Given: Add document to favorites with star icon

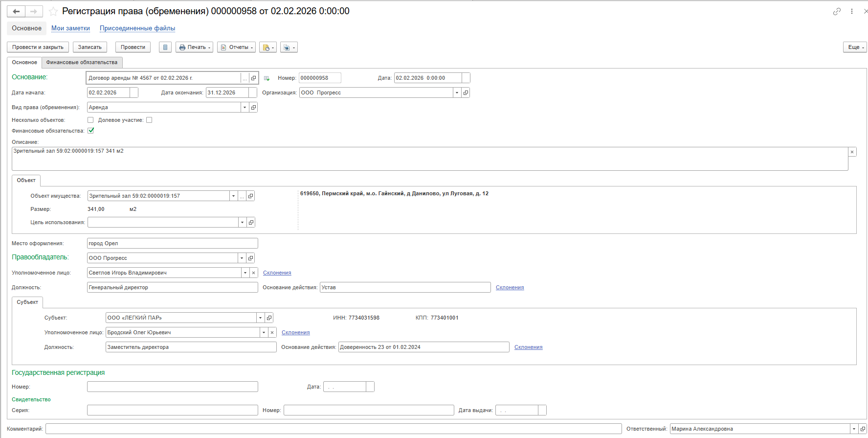Looking at the screenshot, I should (x=53, y=11).
